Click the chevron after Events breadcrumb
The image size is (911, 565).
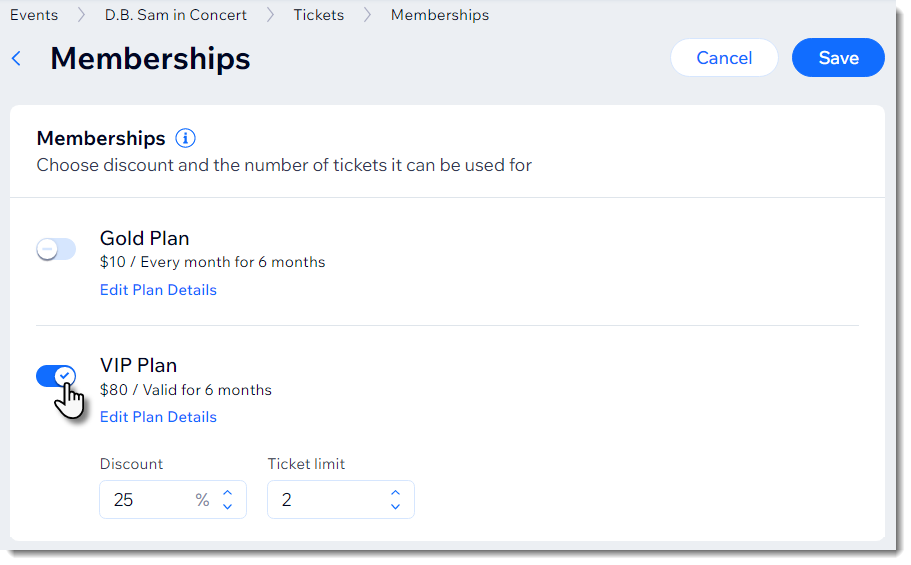[81, 15]
